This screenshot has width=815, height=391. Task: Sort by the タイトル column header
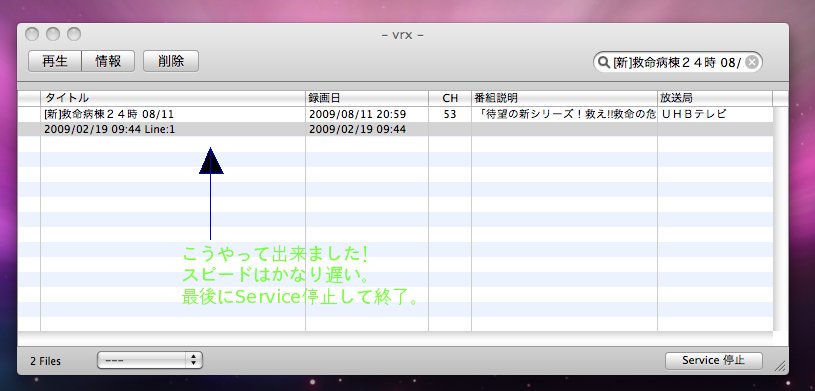coord(173,98)
